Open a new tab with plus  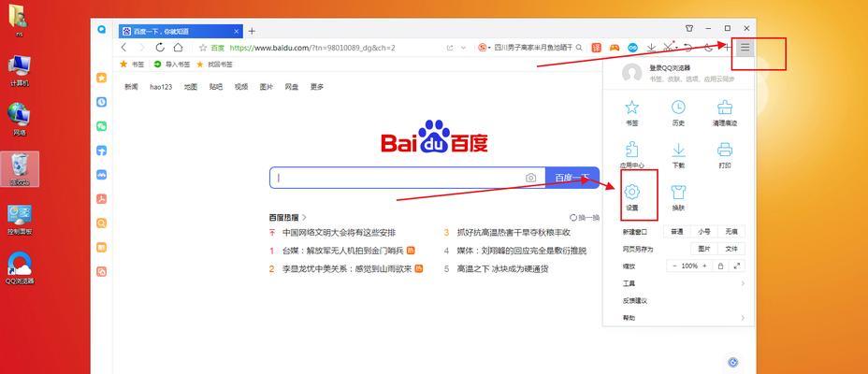click(x=252, y=31)
